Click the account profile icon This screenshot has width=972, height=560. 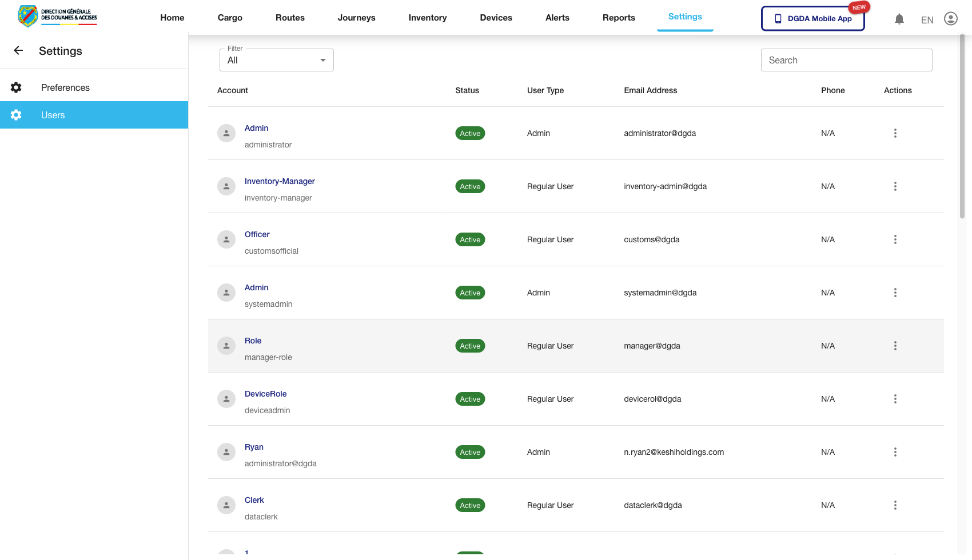pyautogui.click(x=951, y=18)
